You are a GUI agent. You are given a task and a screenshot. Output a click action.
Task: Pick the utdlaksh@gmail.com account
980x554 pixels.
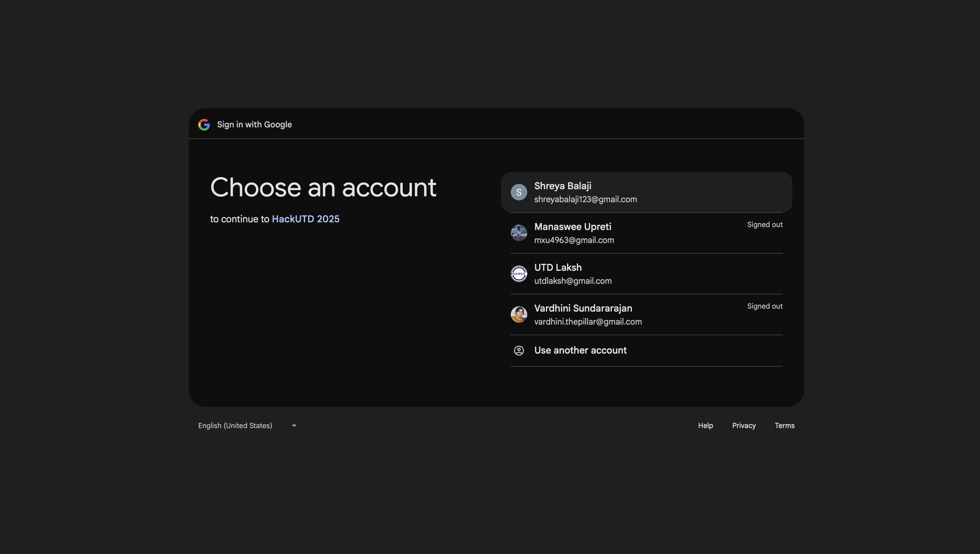(x=573, y=281)
